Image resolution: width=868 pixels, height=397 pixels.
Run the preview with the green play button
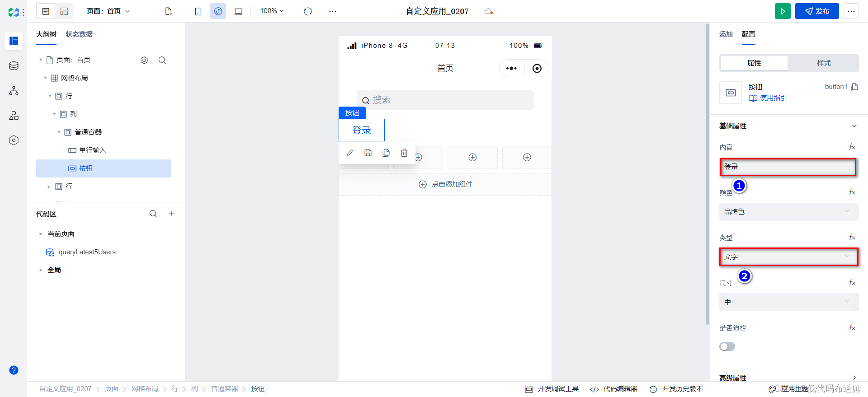click(x=783, y=11)
